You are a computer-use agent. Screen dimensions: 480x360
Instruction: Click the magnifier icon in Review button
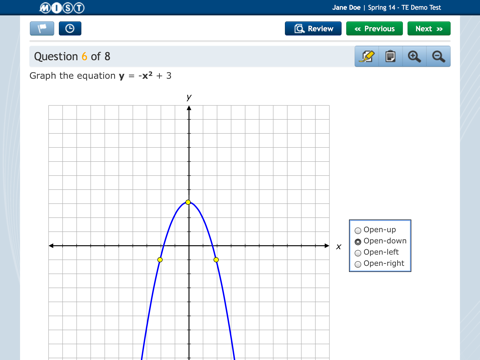[299, 29]
